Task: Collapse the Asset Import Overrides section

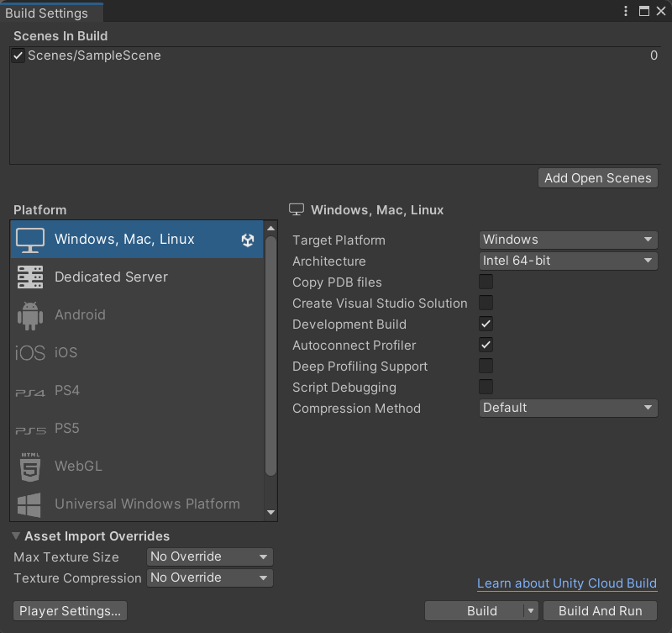Action: tap(17, 536)
